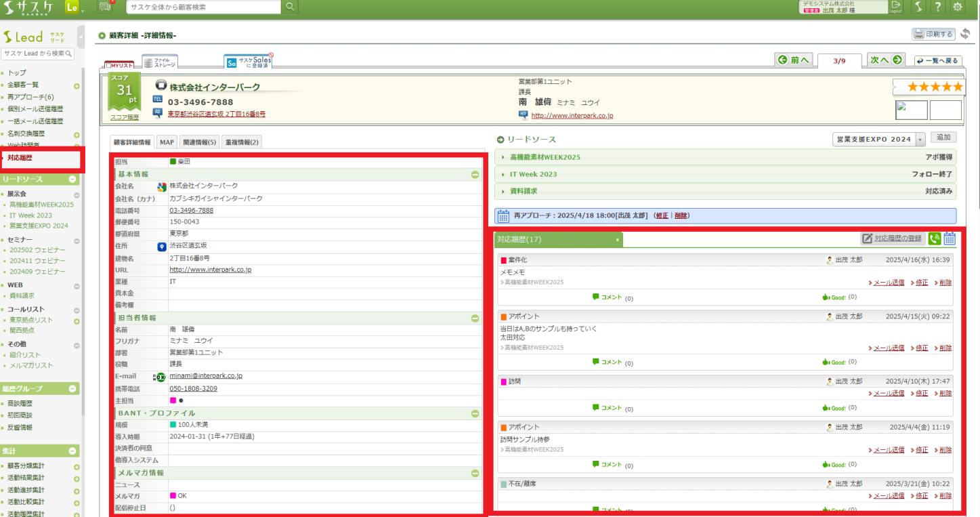Click the 印刷する print button
The height and width of the screenshot is (517, 980).
pyautogui.click(x=933, y=34)
